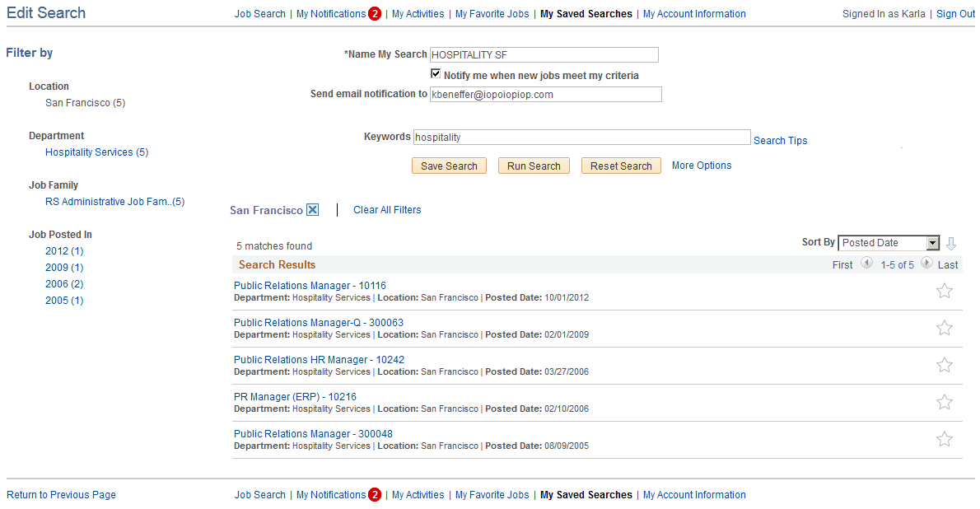Uncheck notify me when new jobs meet criteria
Screen dimensions: 980x509
(436, 72)
